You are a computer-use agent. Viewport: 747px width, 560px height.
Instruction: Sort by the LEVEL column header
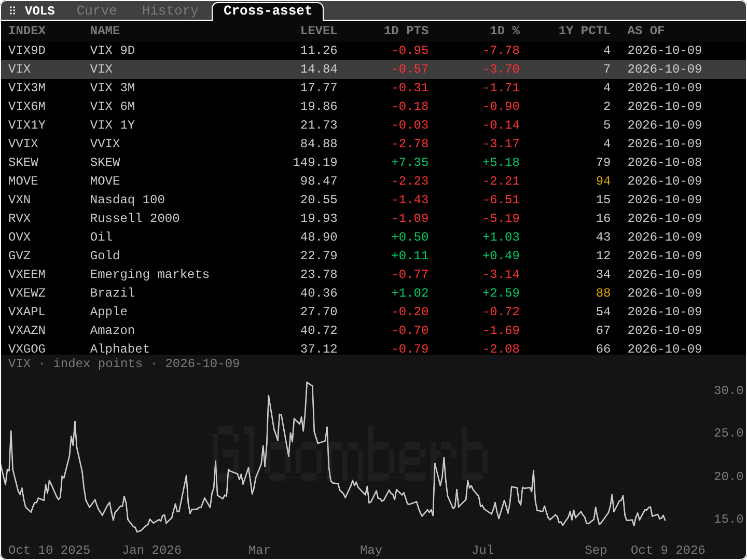[x=319, y=31]
